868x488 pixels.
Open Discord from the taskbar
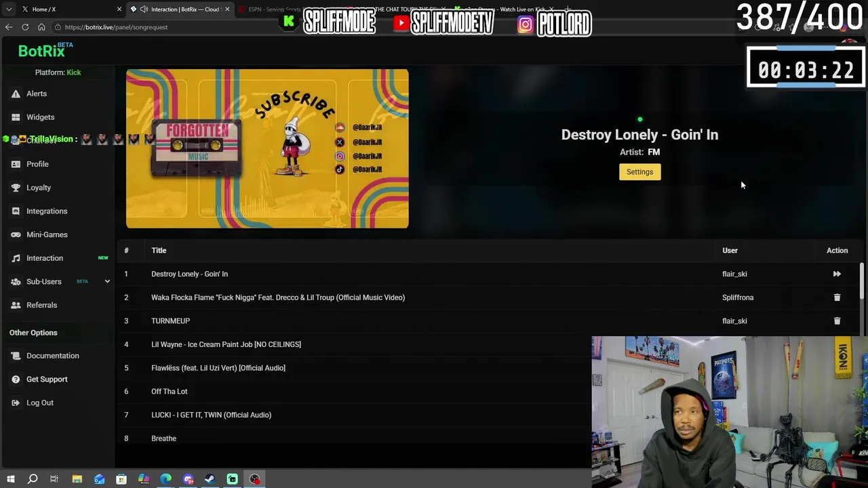[x=188, y=479]
